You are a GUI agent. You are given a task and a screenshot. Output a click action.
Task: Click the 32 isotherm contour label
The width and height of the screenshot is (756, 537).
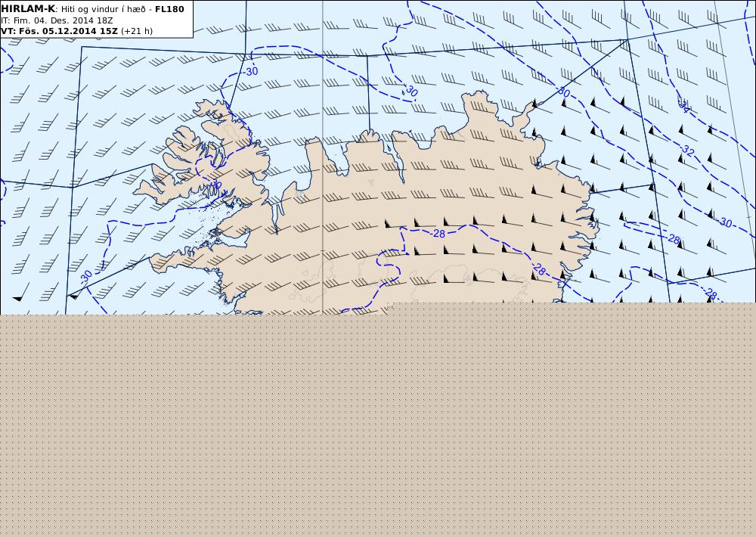(x=688, y=151)
